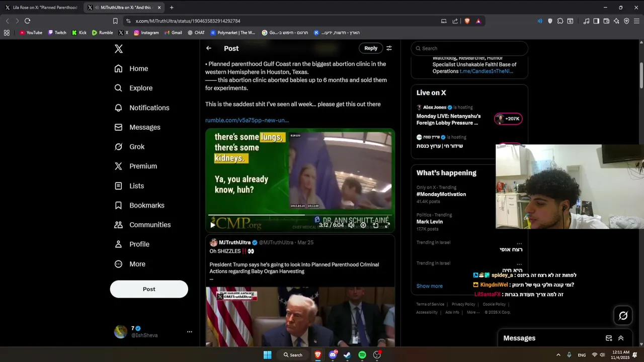
Task: Open the #MondayMotivation trend
Action: (x=441, y=194)
